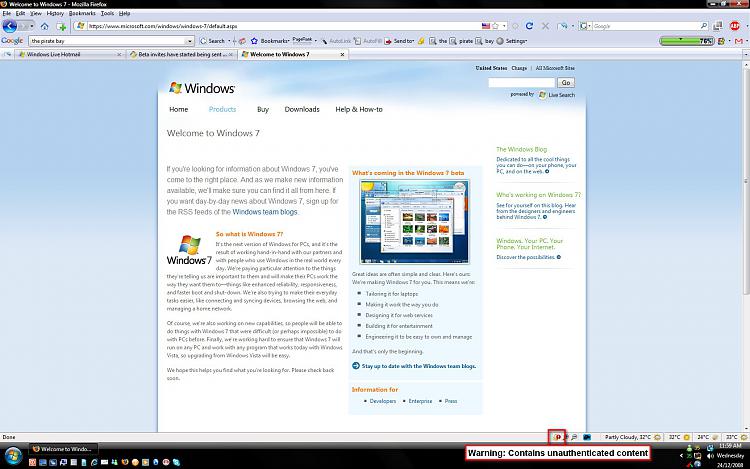This screenshot has height=469, width=750.
Task: Open the Windows team blogs link in intro text
Action: click(265, 212)
